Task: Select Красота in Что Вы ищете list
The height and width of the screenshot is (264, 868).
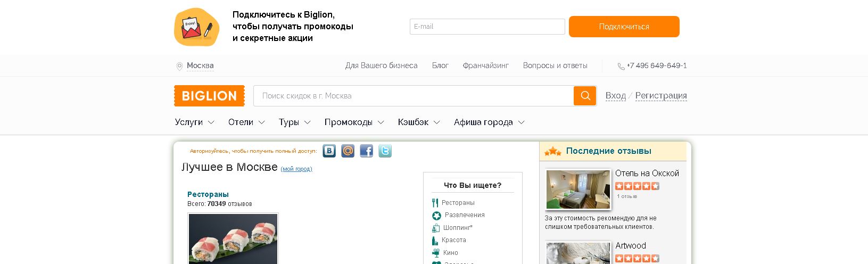Action: click(453, 240)
